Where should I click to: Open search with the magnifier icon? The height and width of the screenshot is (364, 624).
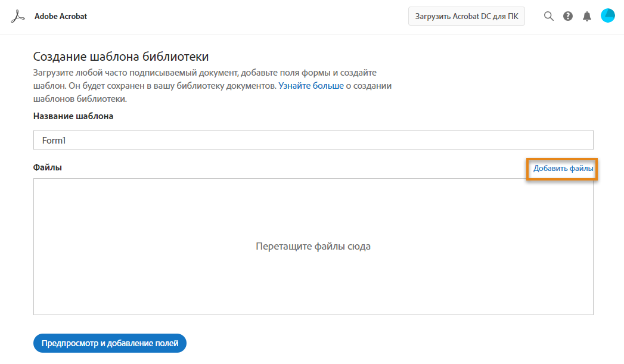[549, 17]
